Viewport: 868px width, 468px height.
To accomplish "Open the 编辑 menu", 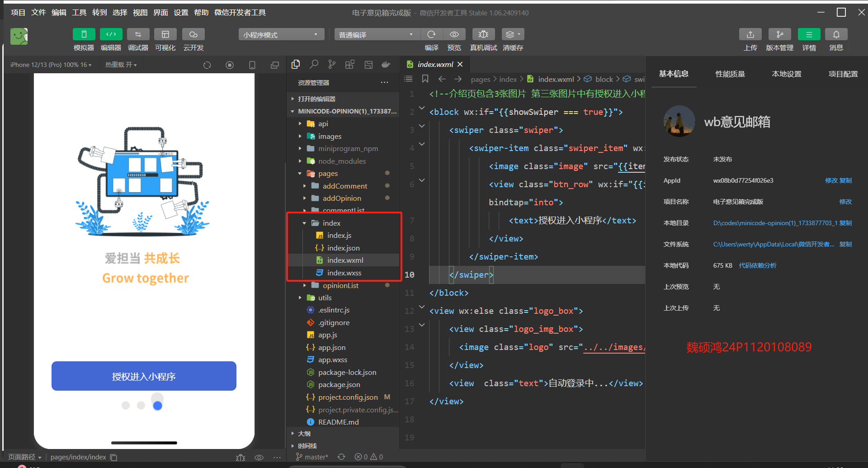I will point(59,13).
